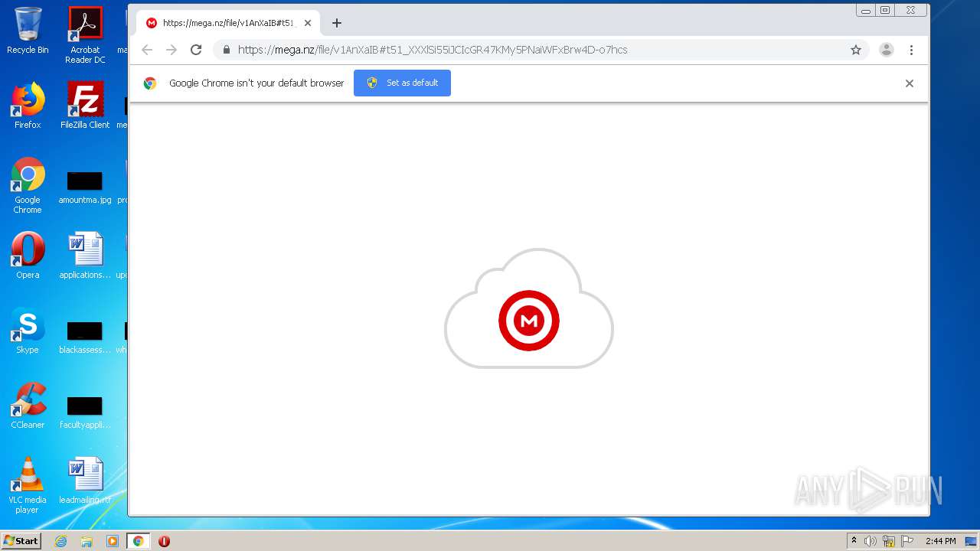Open VLC media player shortcut
The height and width of the screenshot is (551, 980).
tap(28, 485)
